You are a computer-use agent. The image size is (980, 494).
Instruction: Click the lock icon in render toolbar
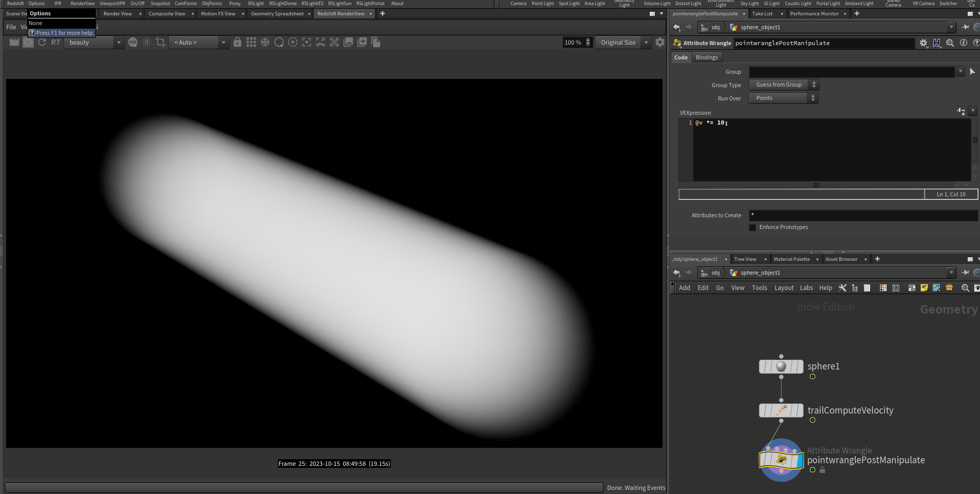click(x=237, y=43)
